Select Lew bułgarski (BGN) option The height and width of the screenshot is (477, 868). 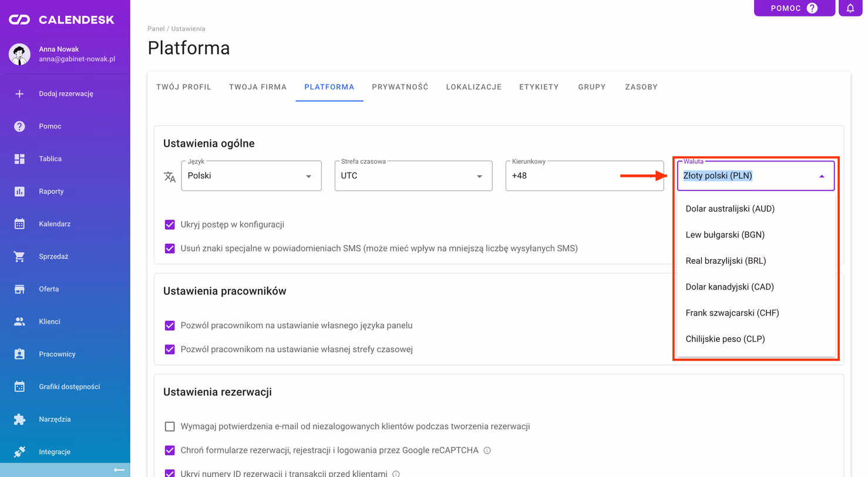756,235
